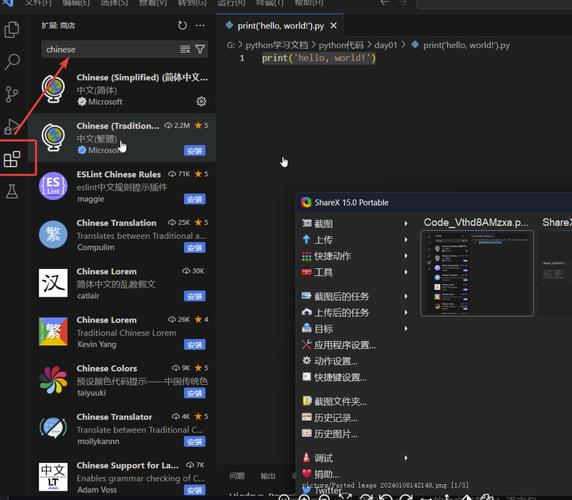This screenshot has width=572, height=500.
Task: Click the Chinese Translation 繁 icon
Action: pyautogui.click(x=53, y=235)
